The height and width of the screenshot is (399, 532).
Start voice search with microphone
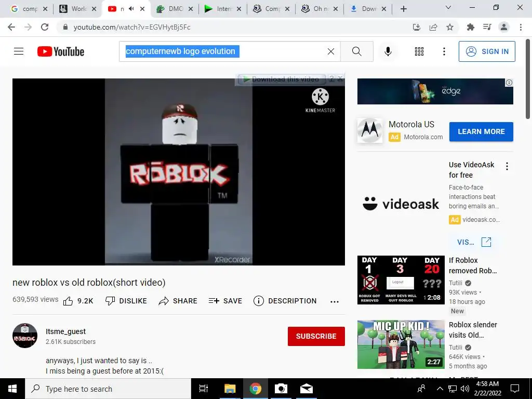[388, 51]
